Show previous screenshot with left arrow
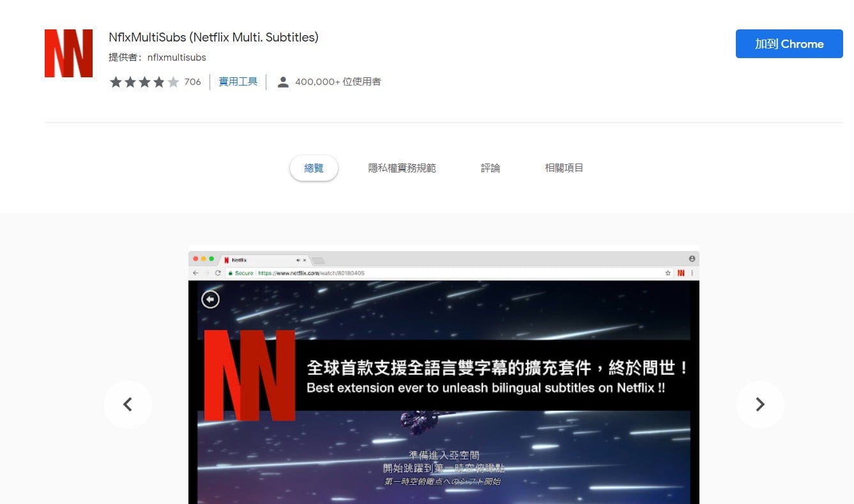This screenshot has height=504, width=854. pos(128,404)
